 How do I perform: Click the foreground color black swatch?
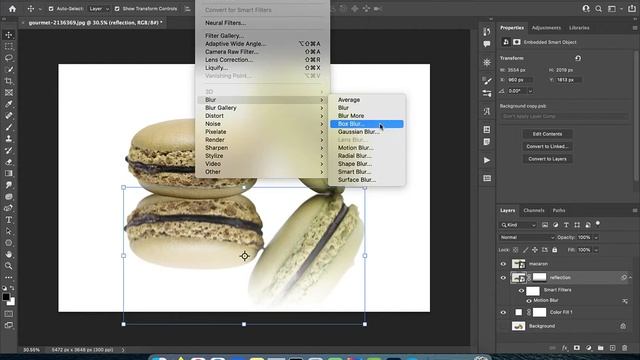tap(6, 298)
